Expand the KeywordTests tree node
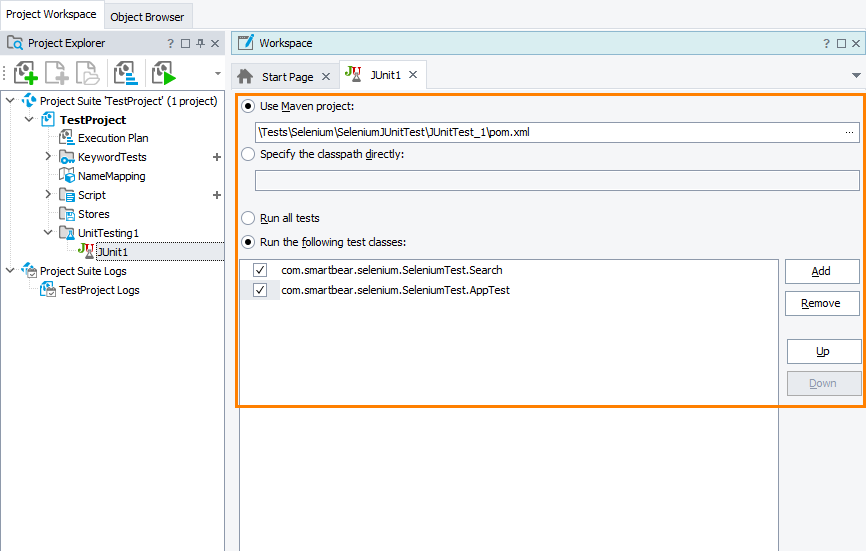 pyautogui.click(x=48, y=157)
